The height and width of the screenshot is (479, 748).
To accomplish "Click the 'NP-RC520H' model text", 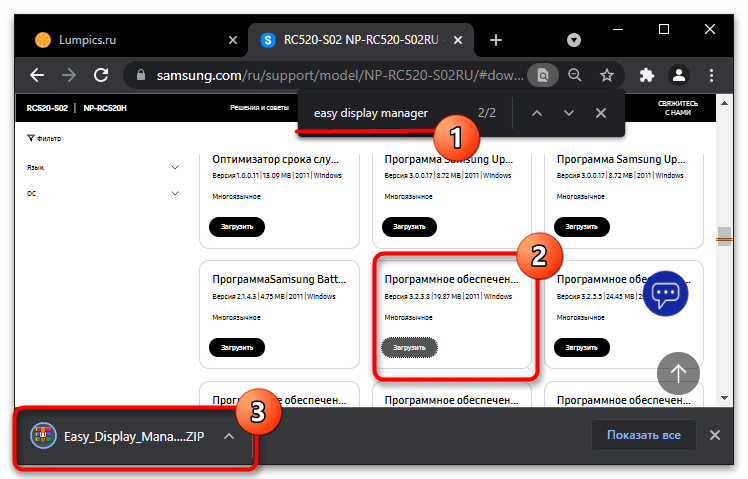I will coord(105,108).
